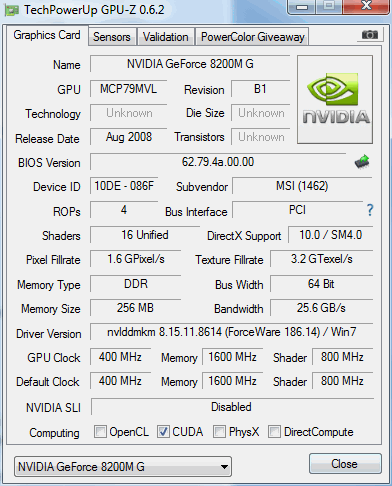Click the GPU Clock row Memory 1600 MHz
This screenshot has width=392, height=486.
(x=232, y=357)
